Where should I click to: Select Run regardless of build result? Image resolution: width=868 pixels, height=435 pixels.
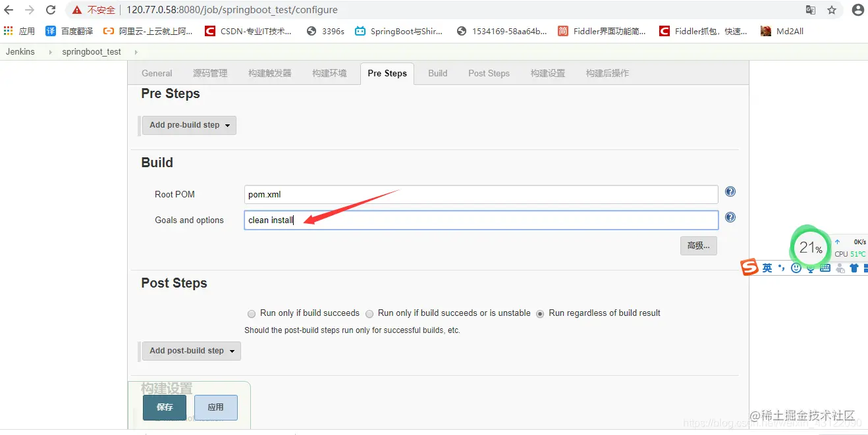coord(540,314)
